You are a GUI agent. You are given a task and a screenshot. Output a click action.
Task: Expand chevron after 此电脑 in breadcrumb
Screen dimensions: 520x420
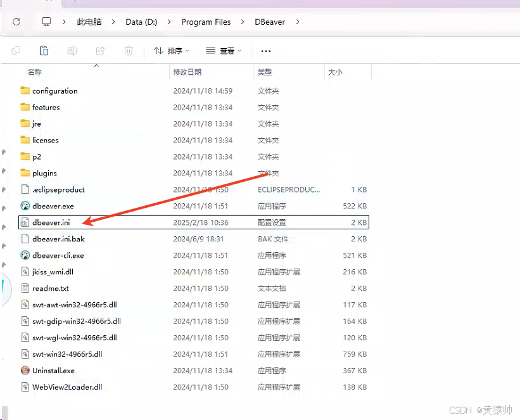113,22
